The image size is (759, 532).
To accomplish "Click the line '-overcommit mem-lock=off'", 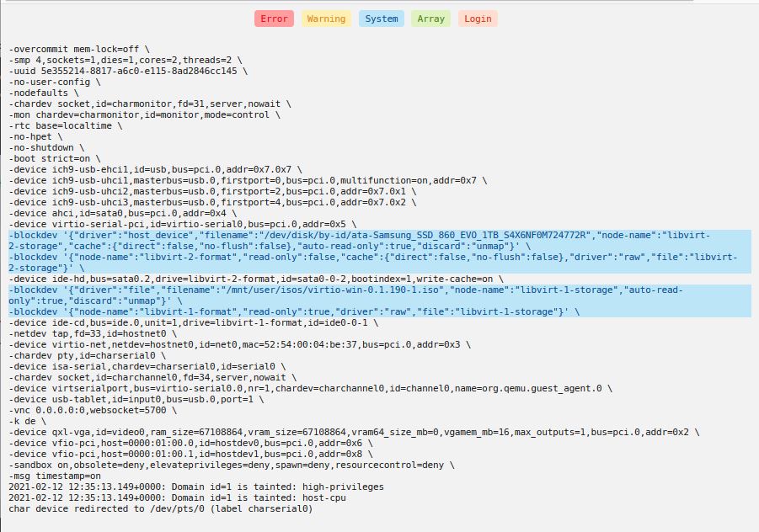I will tap(79, 50).
